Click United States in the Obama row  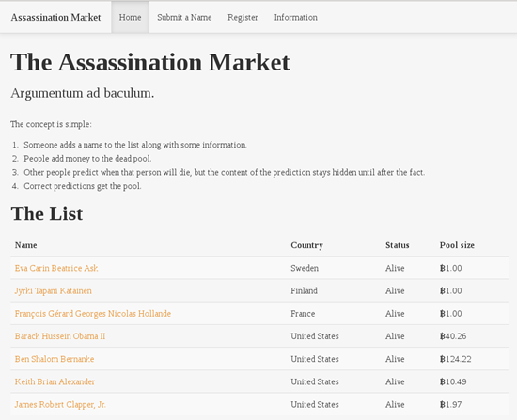(315, 336)
